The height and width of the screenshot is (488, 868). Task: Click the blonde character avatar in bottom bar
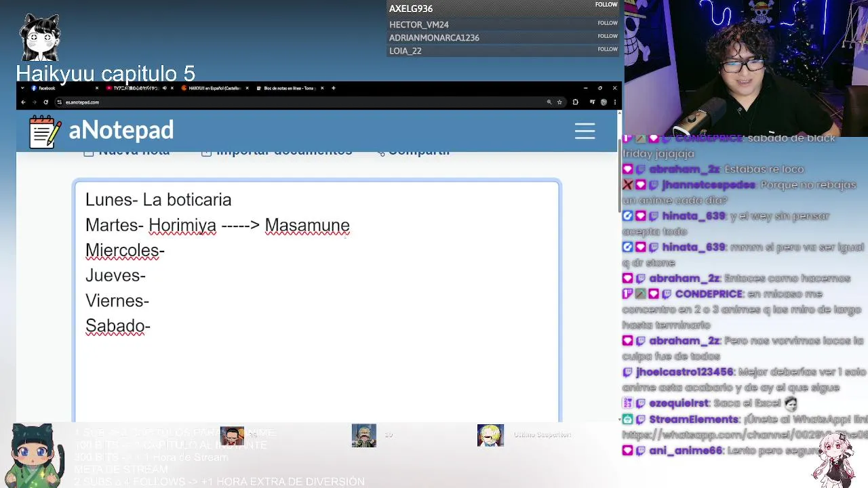pos(490,435)
